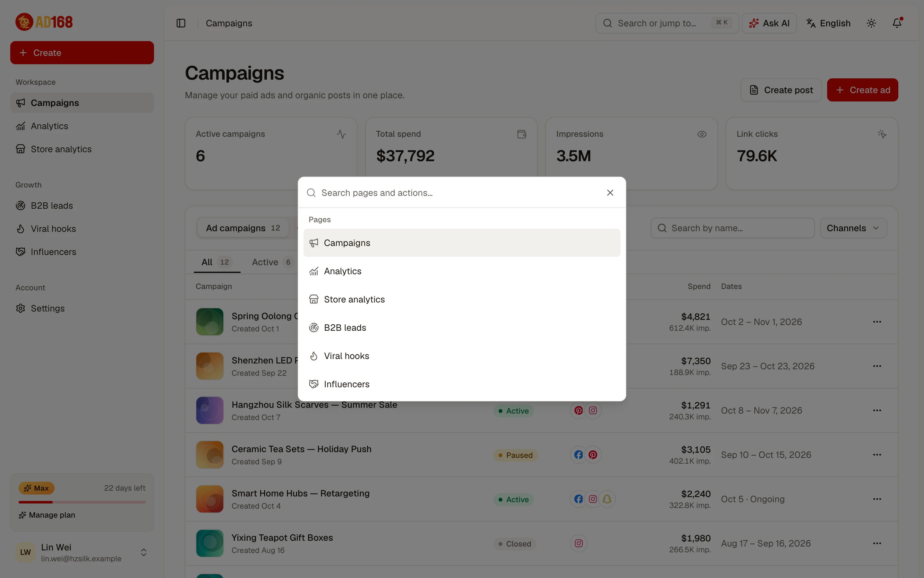Click the Instagram icon in Yixing Teapot row
Screen dimensions: 924x578
click(578, 544)
